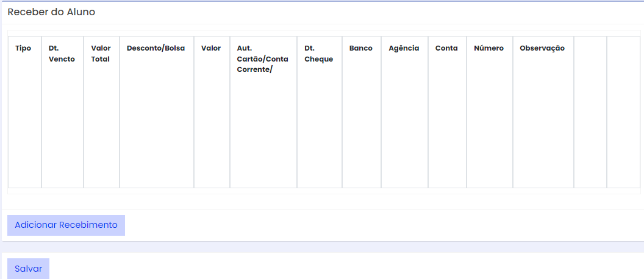Click blank column right of Observação
Viewport: 644px width, 279px height.
[590, 110]
